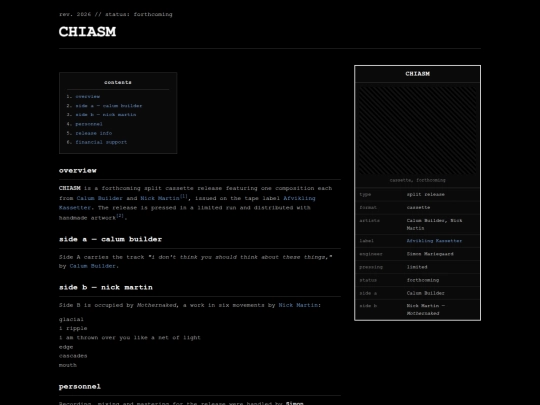Click infobox side b value 'Nick Martin – Mothernaked'
The width and height of the screenshot is (540, 405).
coord(426,310)
